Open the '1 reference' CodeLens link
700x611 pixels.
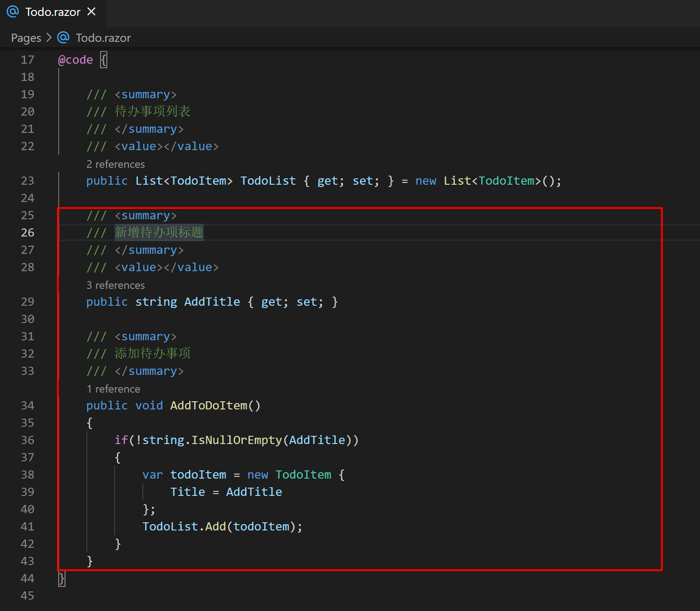(113, 389)
